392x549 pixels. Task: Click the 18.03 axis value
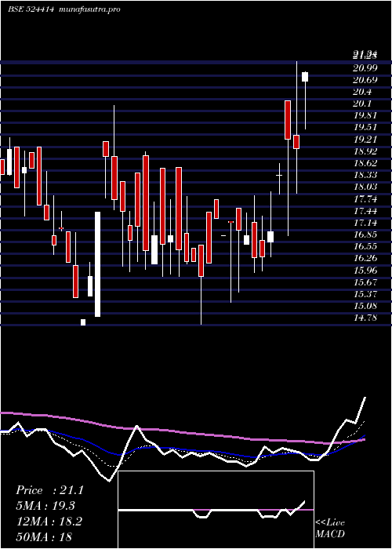[x=365, y=187]
